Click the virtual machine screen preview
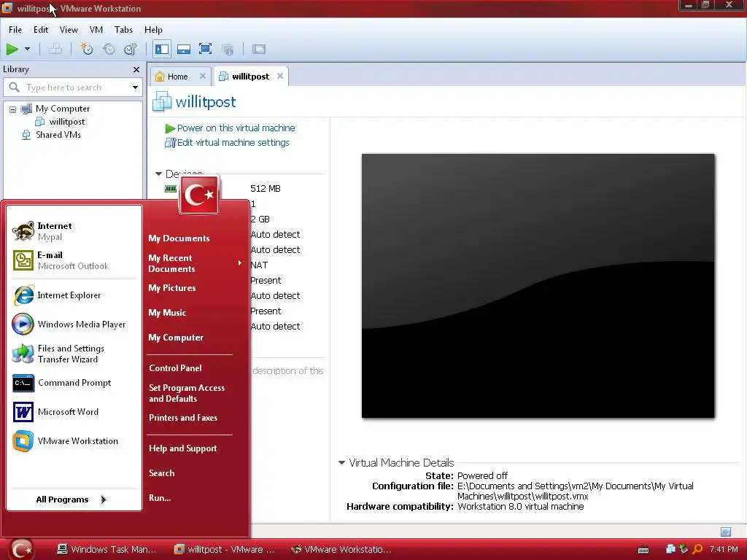Viewport: 747px width, 560px height. coord(538,286)
